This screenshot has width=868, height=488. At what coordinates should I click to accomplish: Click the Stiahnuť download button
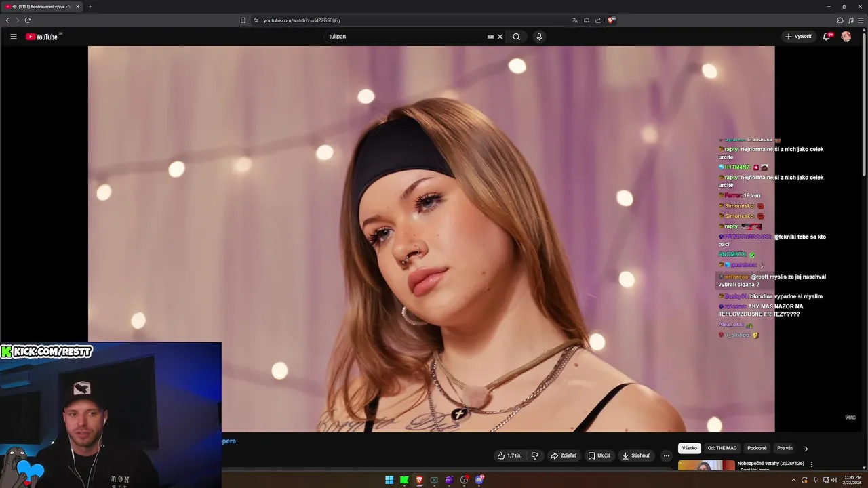click(x=636, y=455)
